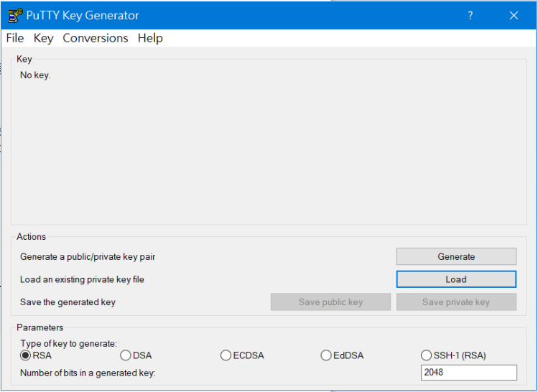This screenshot has height=392, width=538.
Task: Click 'Save the generated key' label
Action: point(68,302)
